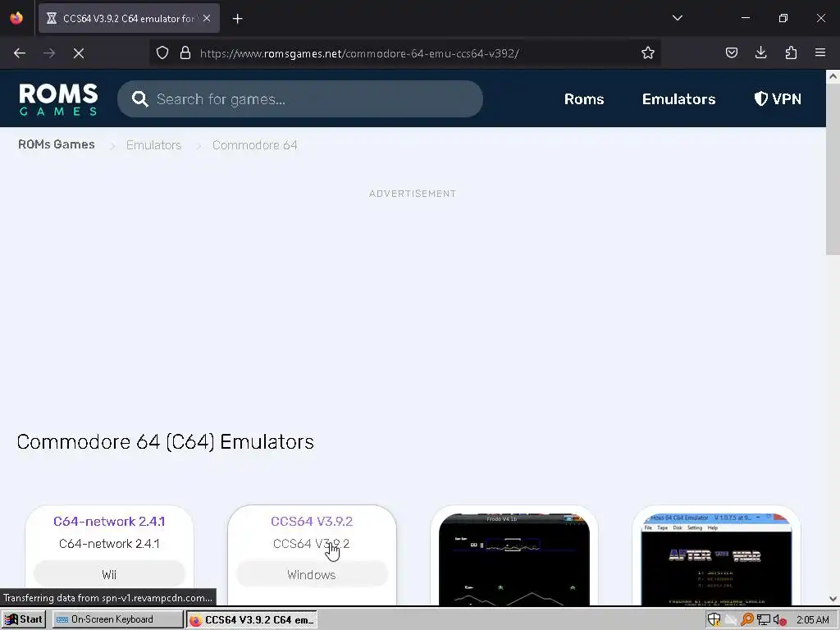Open the tracking protection shield icon

click(162, 52)
